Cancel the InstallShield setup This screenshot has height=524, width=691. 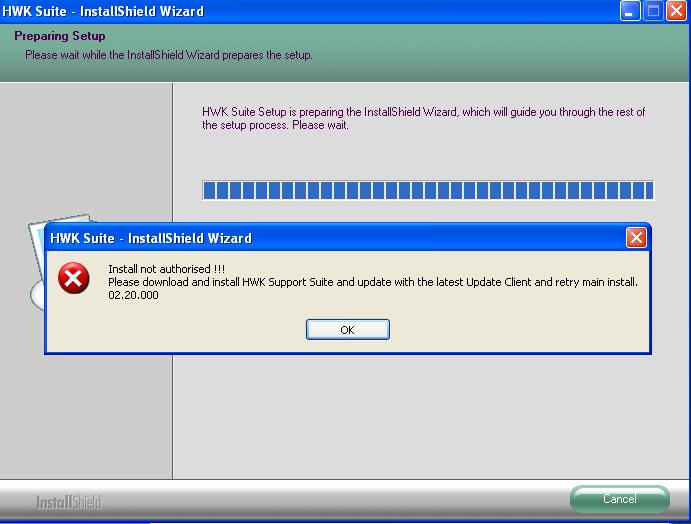coord(620,499)
